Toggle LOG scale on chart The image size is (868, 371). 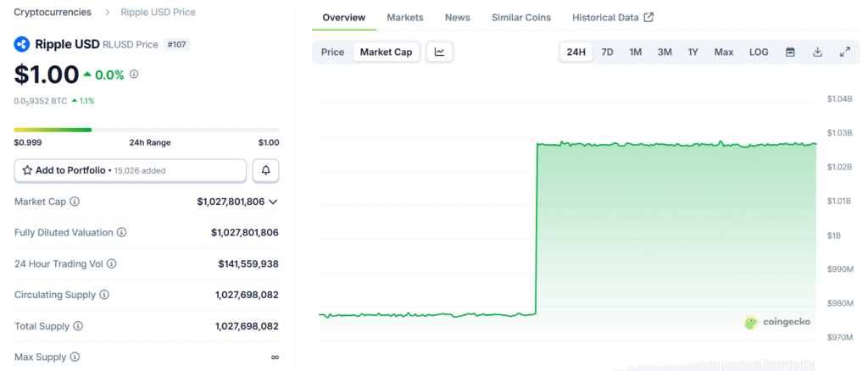point(759,52)
